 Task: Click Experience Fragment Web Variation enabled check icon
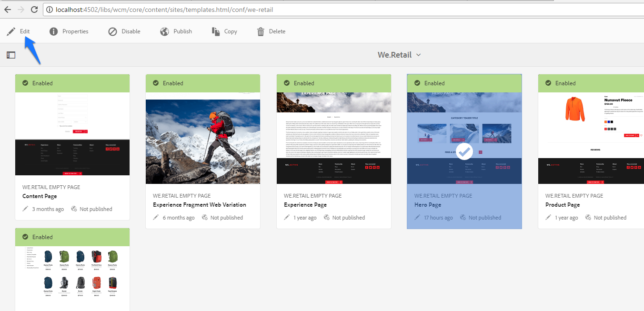(x=155, y=83)
